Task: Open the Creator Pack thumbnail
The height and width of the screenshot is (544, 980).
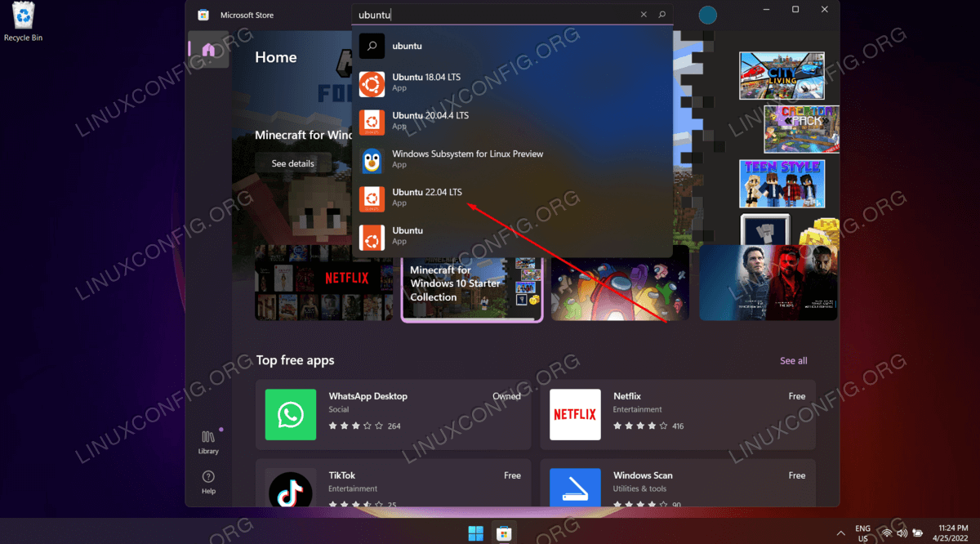Action: pos(801,129)
